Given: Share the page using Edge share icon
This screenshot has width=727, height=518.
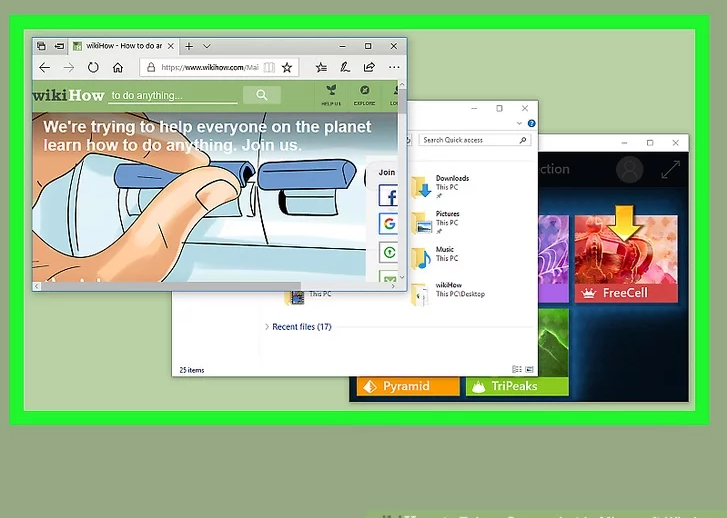Looking at the screenshot, I should tap(369, 68).
